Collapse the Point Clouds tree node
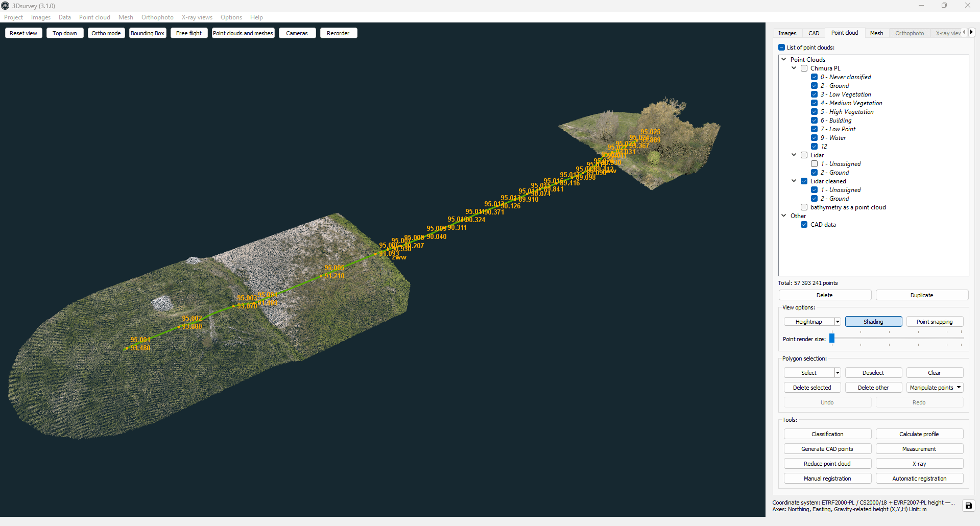Viewport: 980px width, 526px height. point(784,59)
